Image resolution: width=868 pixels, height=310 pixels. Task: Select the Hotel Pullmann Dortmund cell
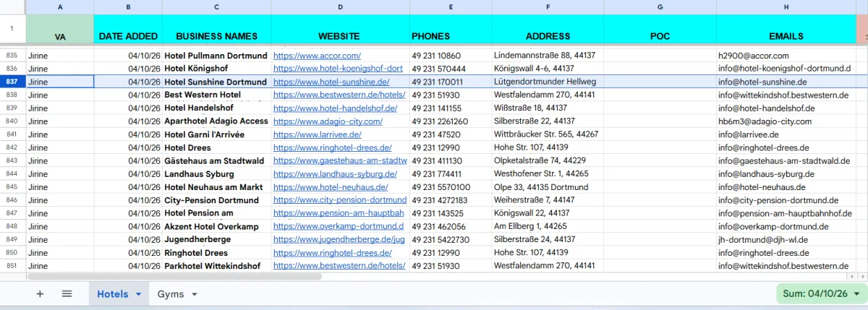pos(217,56)
